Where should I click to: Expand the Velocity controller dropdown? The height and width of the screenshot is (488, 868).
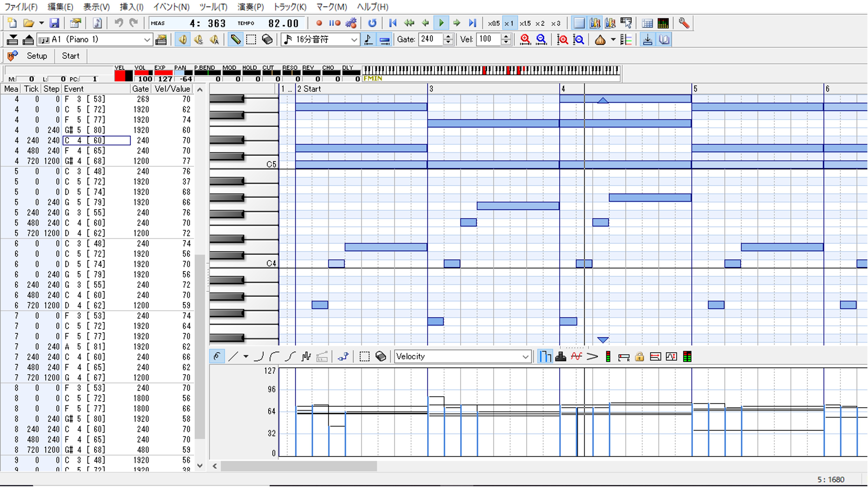525,357
